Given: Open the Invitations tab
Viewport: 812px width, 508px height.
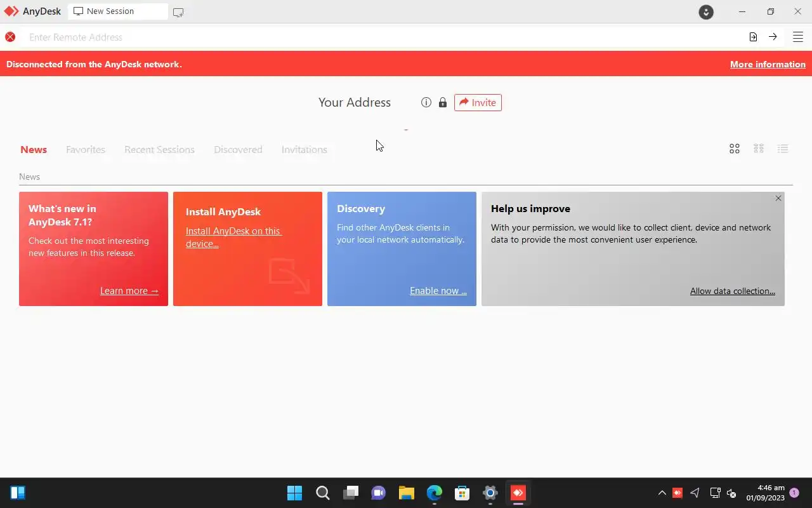Looking at the screenshot, I should (304, 150).
